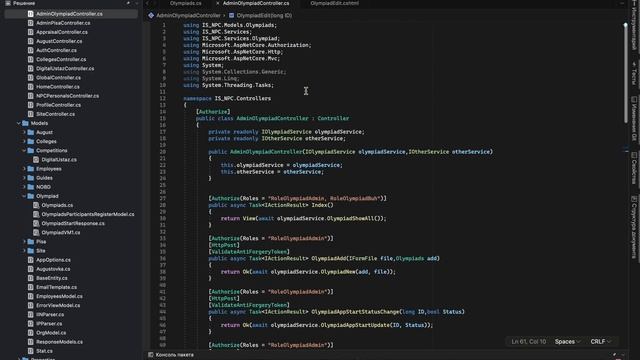Viewport: 640px width, 360px height.
Task: Open the CRLF line ending dropdown
Action: coord(601,342)
